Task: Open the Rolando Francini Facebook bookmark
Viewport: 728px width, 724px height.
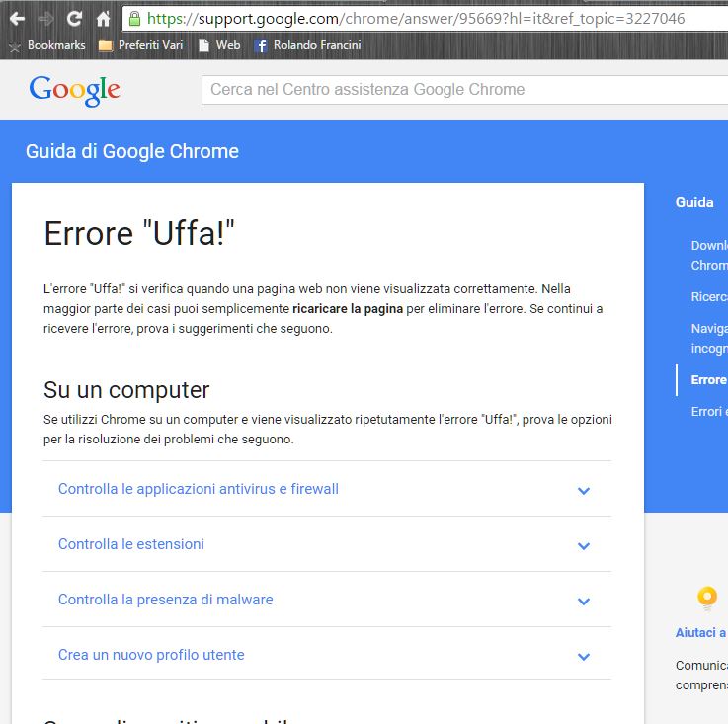Action: [308, 45]
